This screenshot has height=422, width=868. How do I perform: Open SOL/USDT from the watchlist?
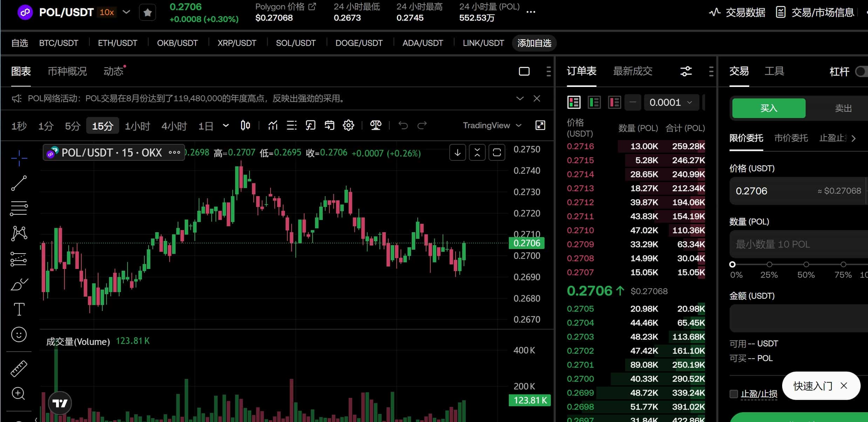(x=296, y=43)
